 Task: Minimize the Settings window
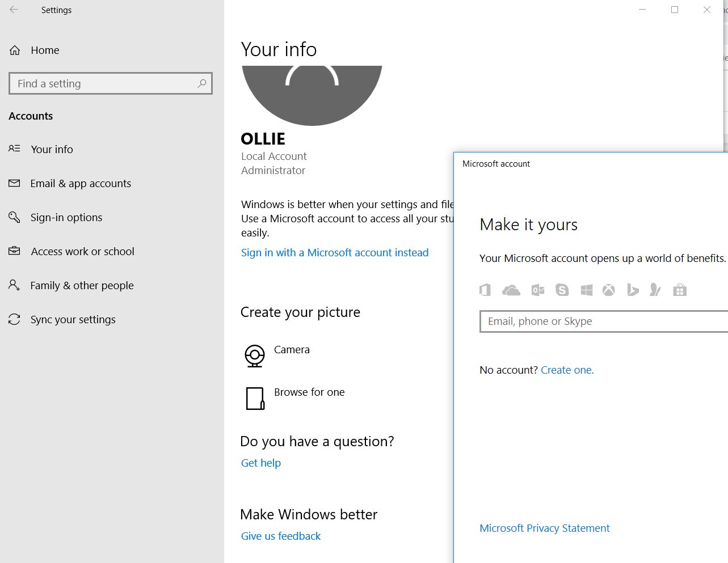(642, 10)
